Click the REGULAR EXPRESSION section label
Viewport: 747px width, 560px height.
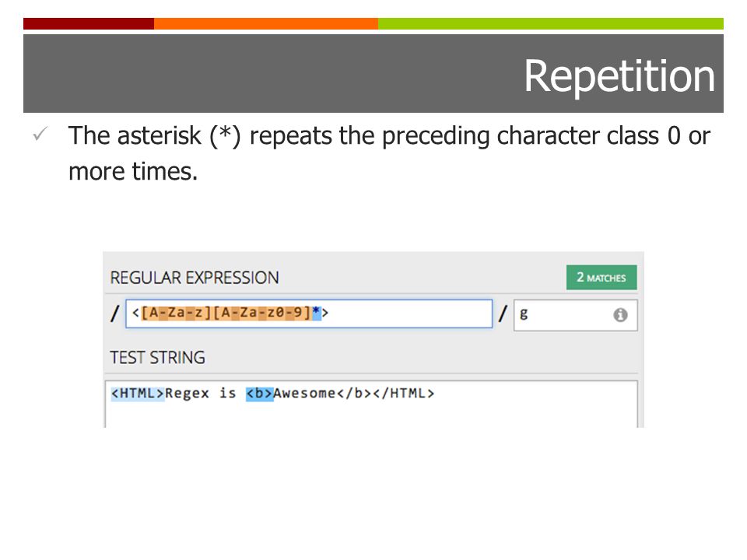click(x=195, y=278)
